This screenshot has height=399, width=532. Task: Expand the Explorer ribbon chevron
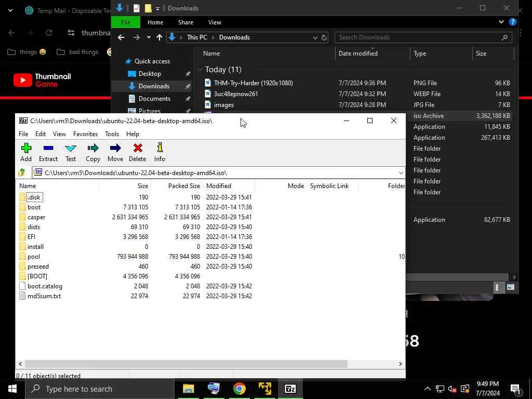click(501, 22)
